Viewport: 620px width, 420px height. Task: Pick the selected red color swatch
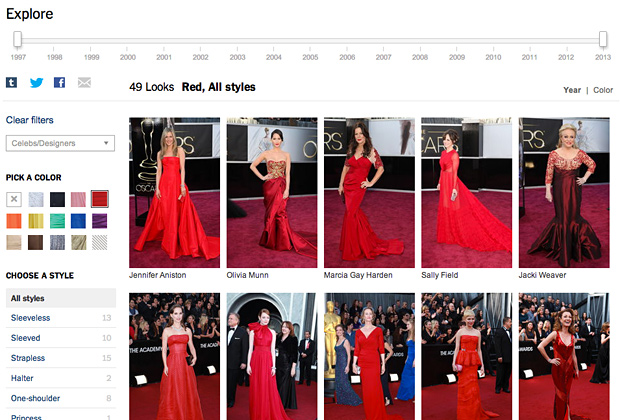100,199
